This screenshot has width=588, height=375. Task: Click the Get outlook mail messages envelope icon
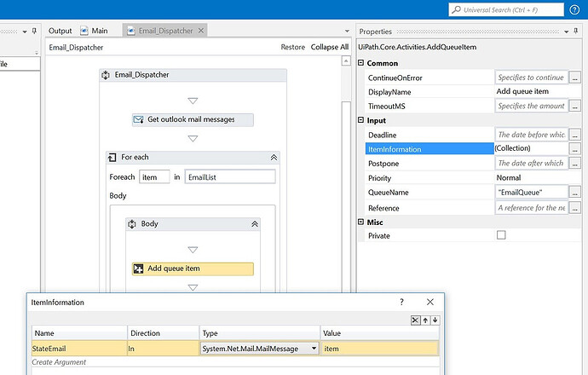click(x=138, y=119)
